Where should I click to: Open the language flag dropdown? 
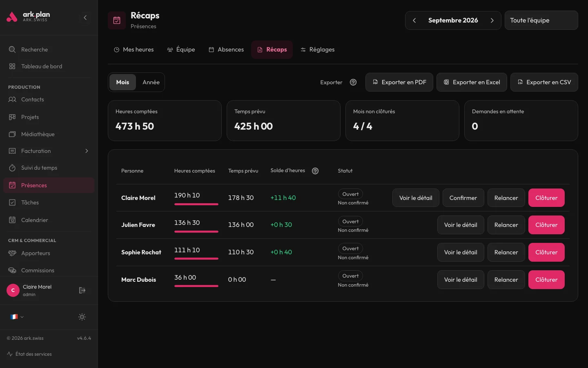click(x=17, y=317)
